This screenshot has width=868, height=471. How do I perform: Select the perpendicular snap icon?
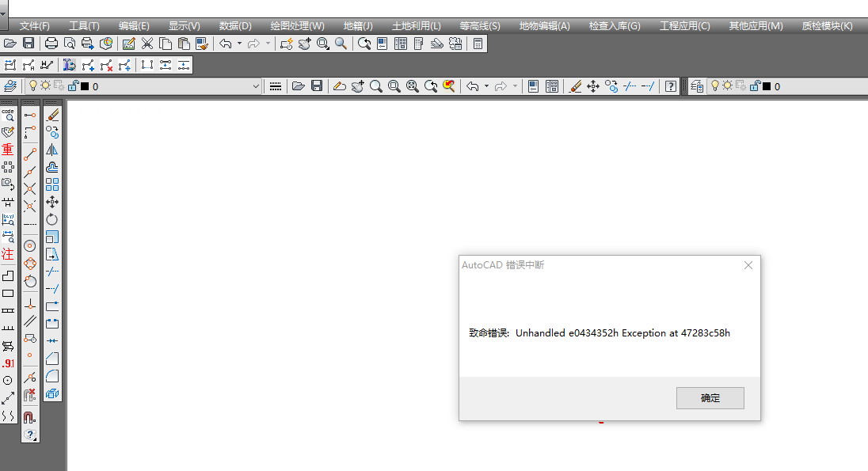tap(30, 304)
